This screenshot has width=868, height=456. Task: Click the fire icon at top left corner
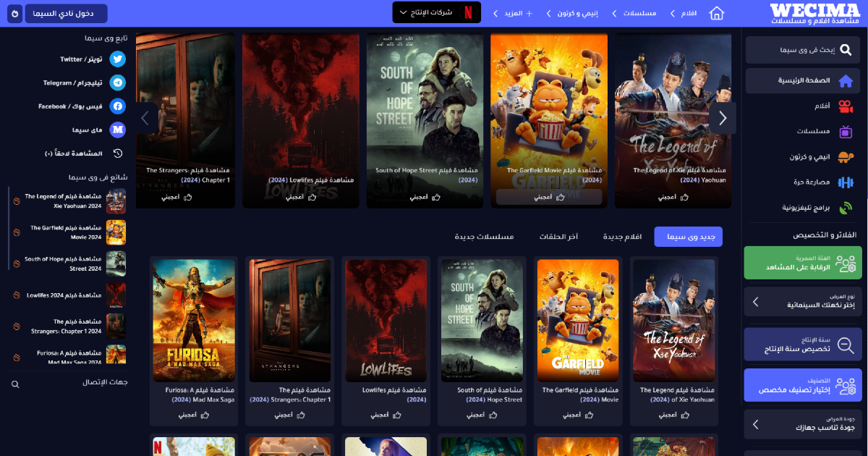tap(15, 13)
